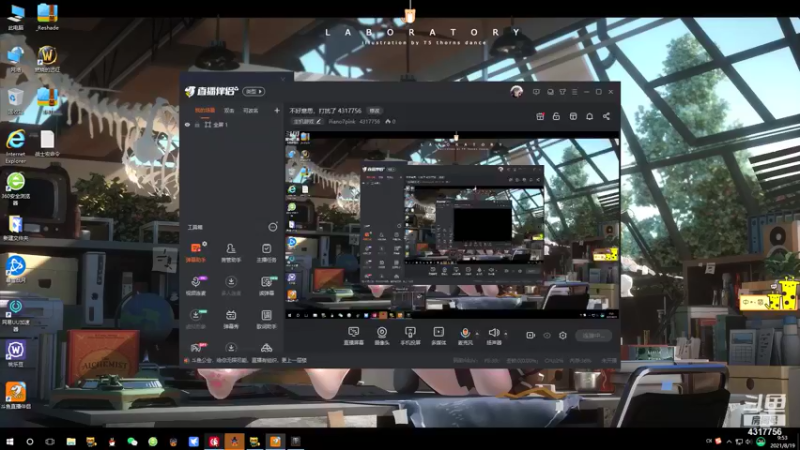Add a 手机投屏 phone mirroring source

click(x=410, y=336)
